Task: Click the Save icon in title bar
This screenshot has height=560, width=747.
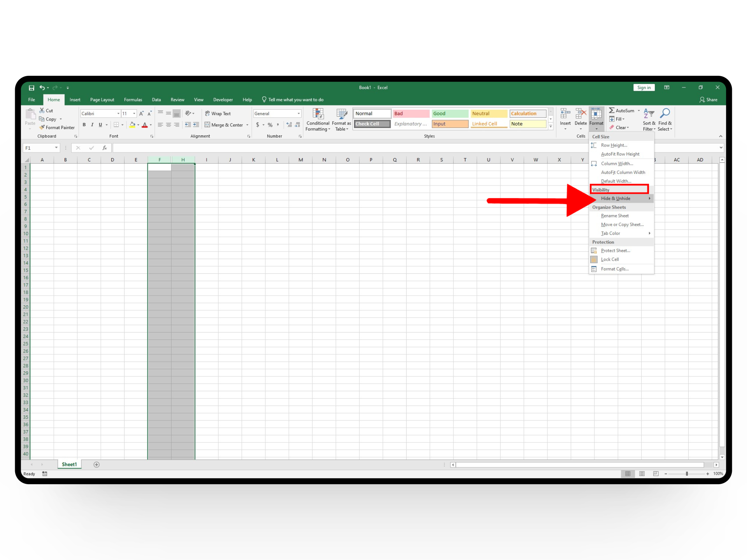Action: tap(32, 88)
